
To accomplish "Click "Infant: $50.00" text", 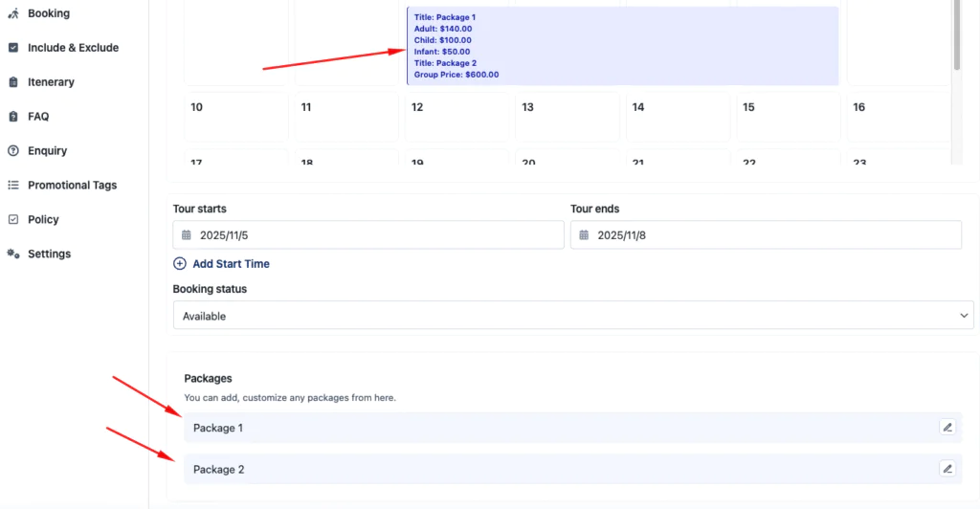I will pos(442,52).
